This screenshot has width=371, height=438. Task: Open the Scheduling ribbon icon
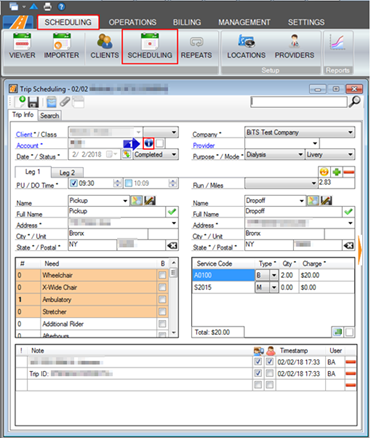[150, 46]
